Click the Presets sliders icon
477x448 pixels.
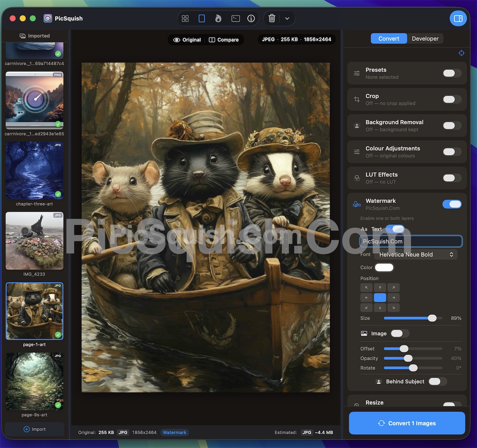[x=357, y=73]
